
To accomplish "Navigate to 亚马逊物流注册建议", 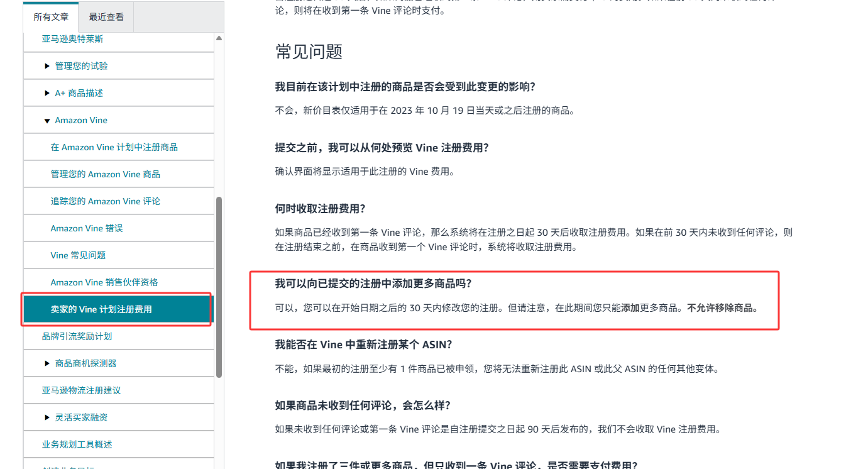I will [81, 390].
